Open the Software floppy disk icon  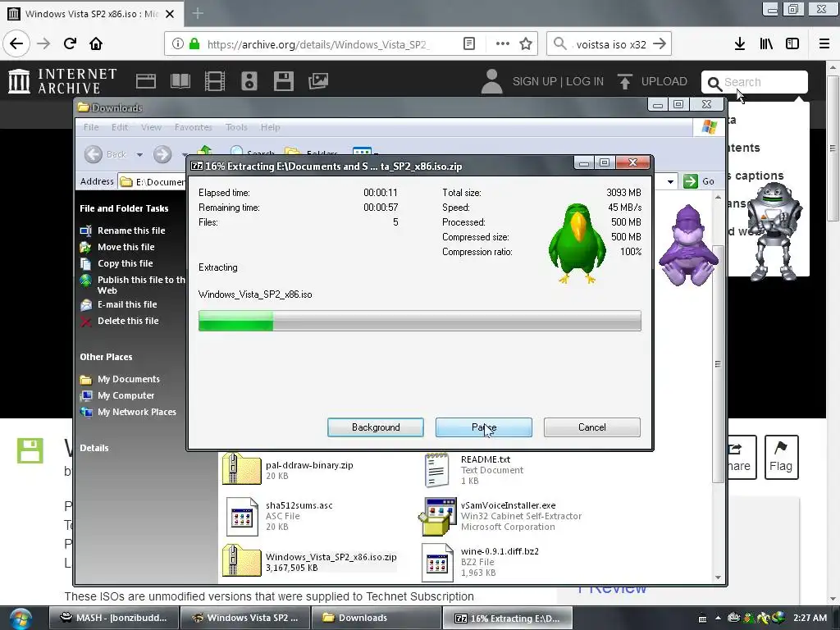pyautogui.click(x=283, y=81)
